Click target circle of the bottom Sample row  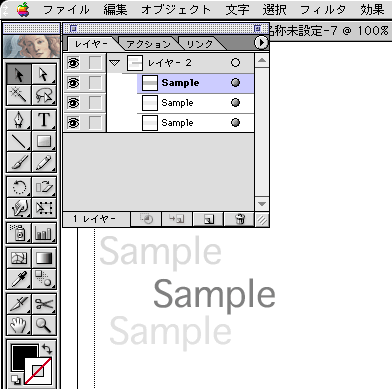tap(235, 122)
